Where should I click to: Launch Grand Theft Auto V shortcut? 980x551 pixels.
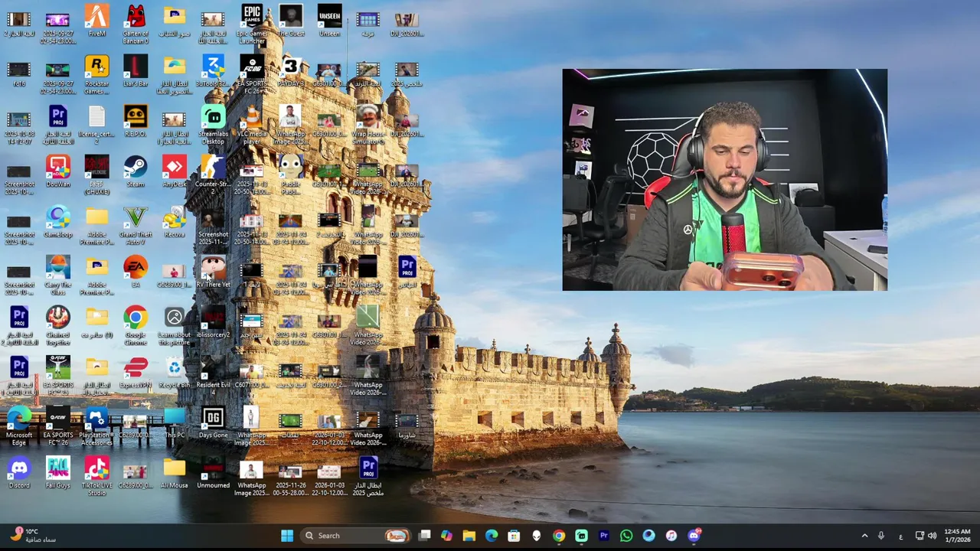pyautogui.click(x=136, y=226)
